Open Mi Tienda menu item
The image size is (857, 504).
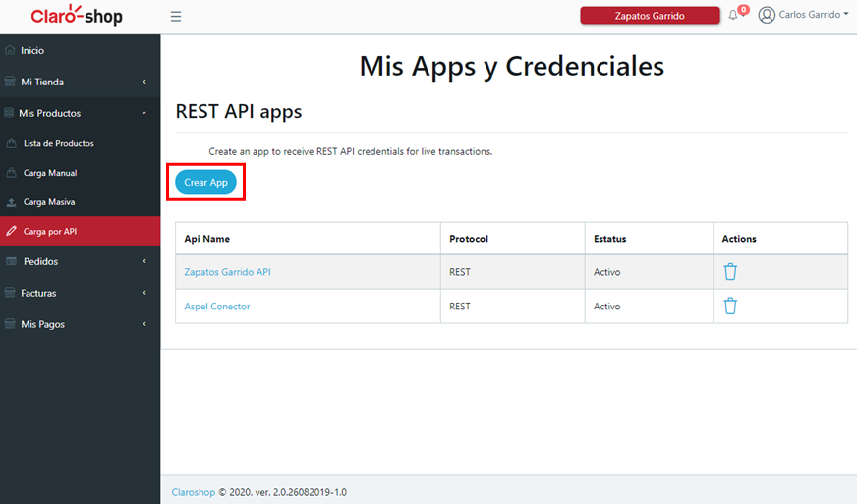[x=81, y=82]
